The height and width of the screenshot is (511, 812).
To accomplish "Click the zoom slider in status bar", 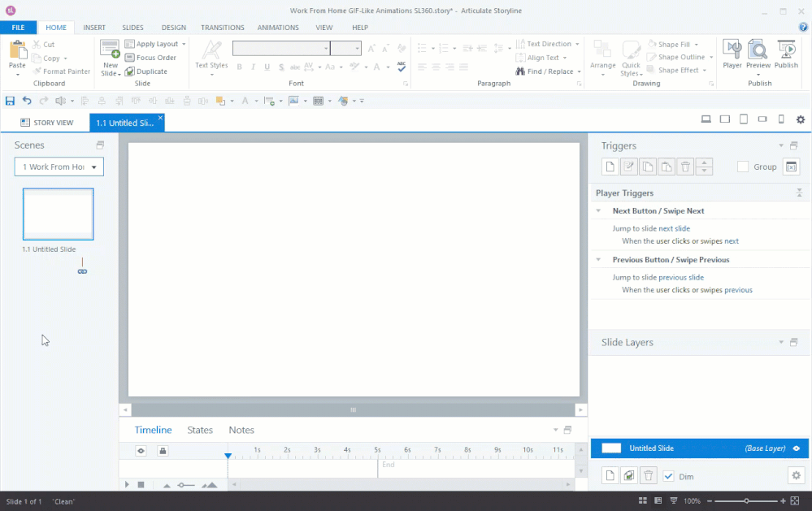I will coord(746,501).
